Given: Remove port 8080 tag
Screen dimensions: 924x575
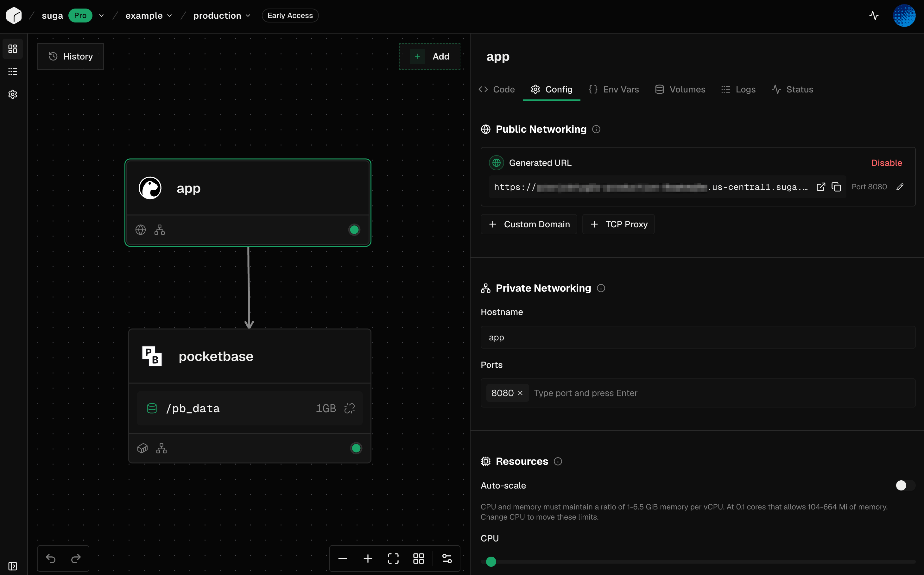Looking at the screenshot, I should [520, 393].
